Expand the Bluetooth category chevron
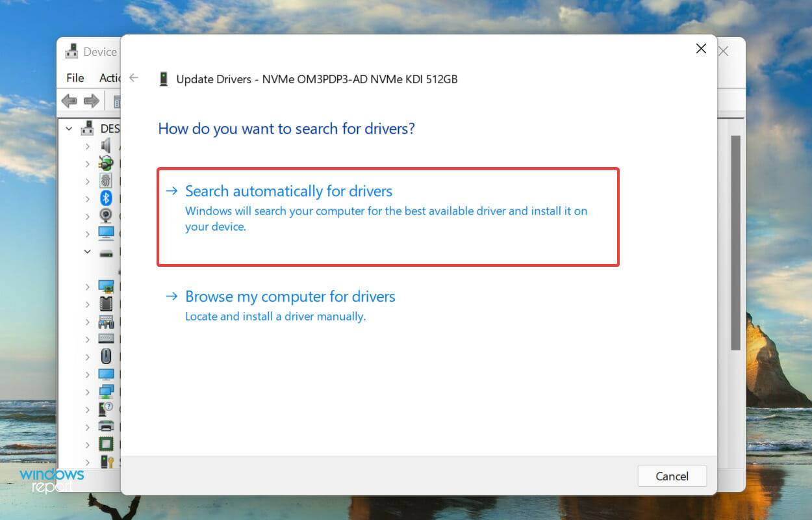The width and height of the screenshot is (812, 520). click(87, 198)
